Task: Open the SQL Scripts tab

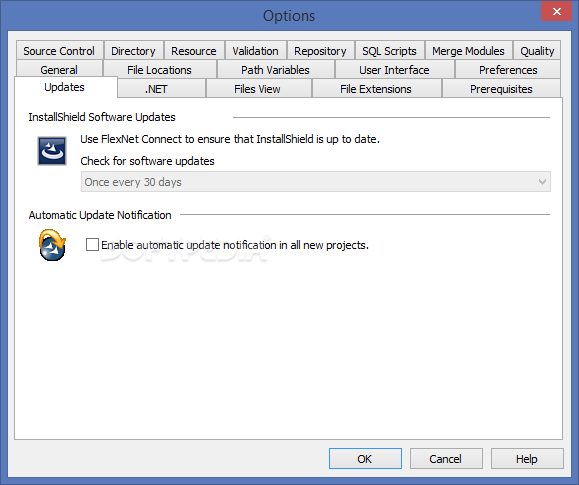Action: click(389, 50)
